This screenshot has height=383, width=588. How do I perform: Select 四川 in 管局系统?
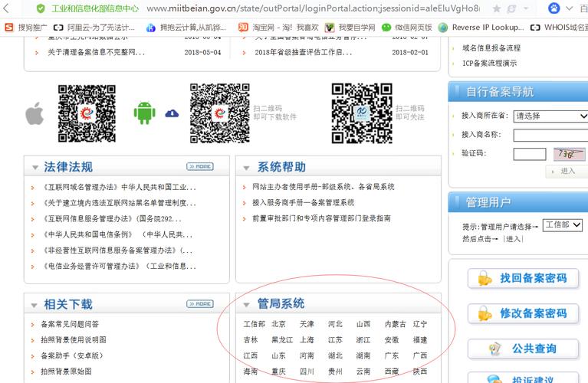pos(307,372)
